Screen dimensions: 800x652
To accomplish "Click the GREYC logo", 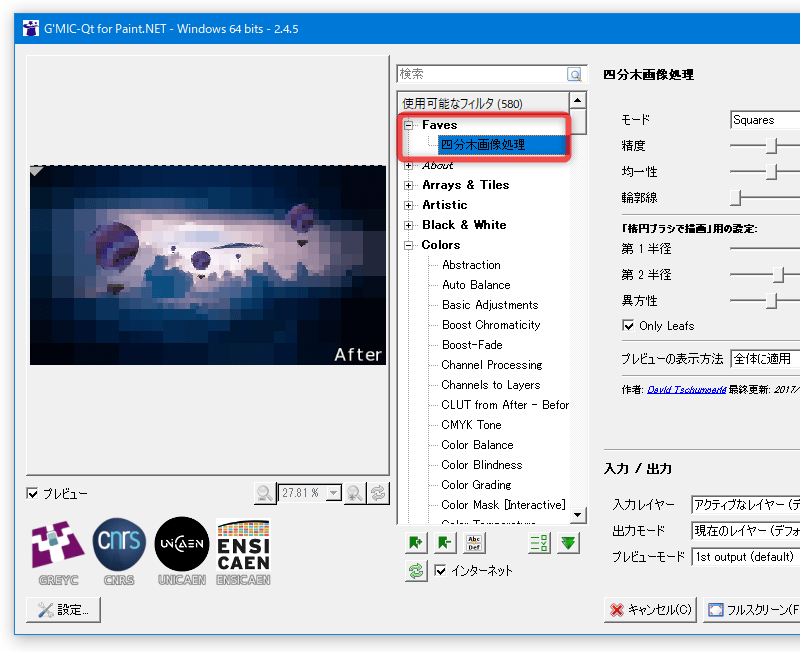I will pyautogui.click(x=58, y=553).
